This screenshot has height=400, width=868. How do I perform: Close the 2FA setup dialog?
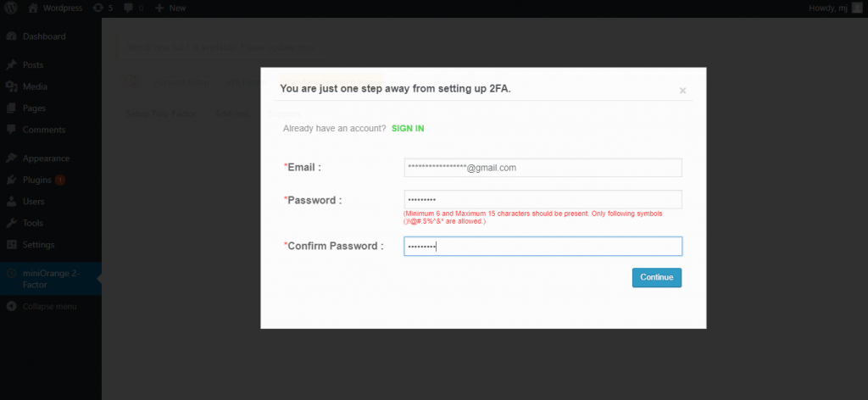[x=682, y=91]
